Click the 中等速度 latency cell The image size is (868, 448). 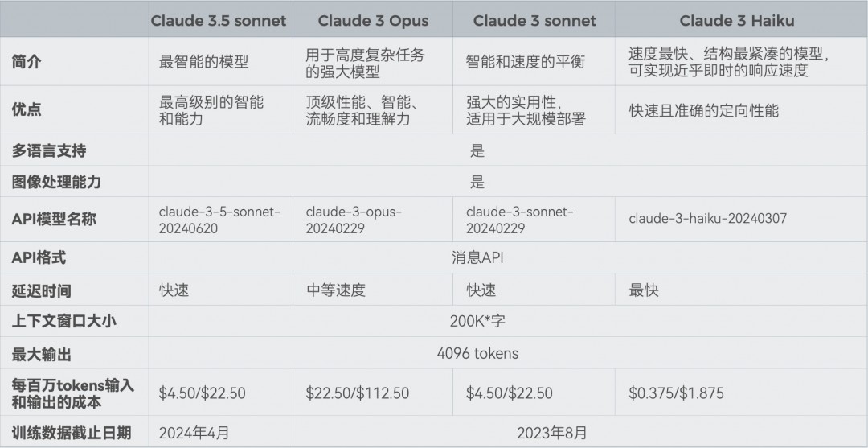(x=335, y=290)
